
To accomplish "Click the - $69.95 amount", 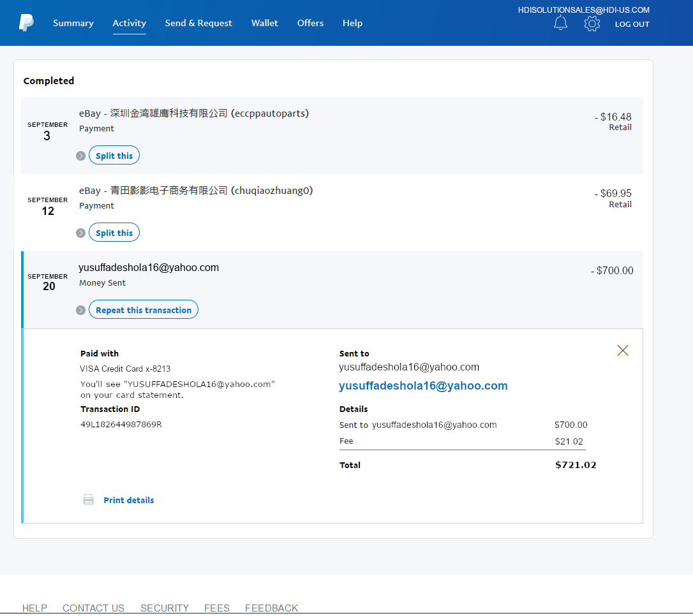I will point(613,193).
